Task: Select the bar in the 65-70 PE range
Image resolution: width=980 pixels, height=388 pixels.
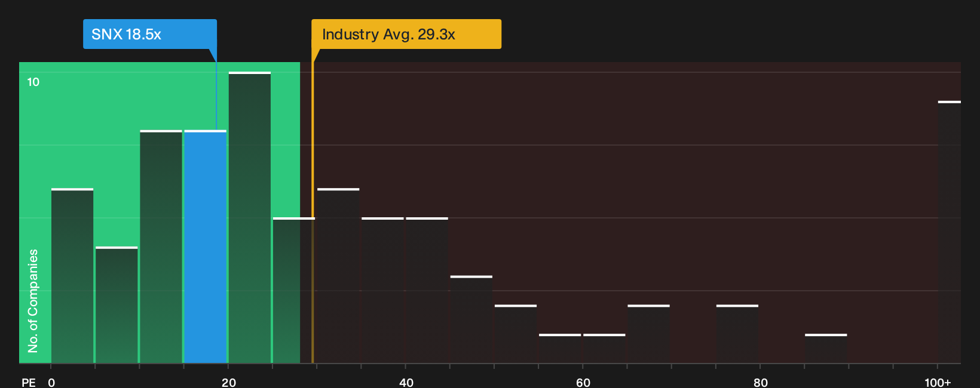Action: point(648,334)
